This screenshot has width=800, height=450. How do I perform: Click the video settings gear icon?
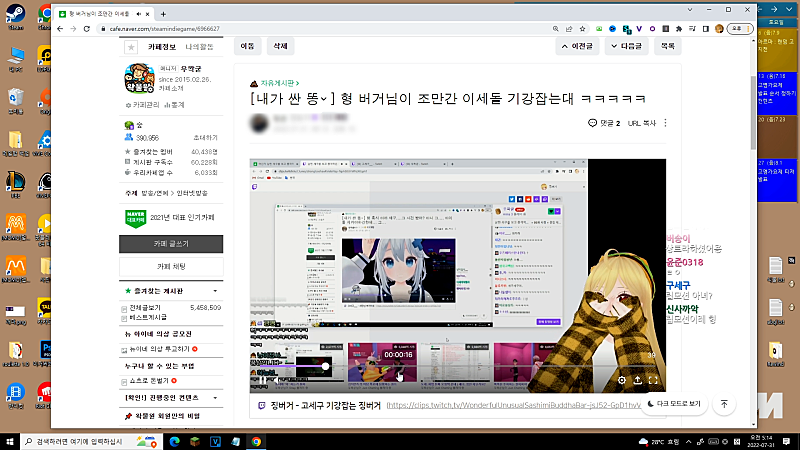click(x=622, y=380)
